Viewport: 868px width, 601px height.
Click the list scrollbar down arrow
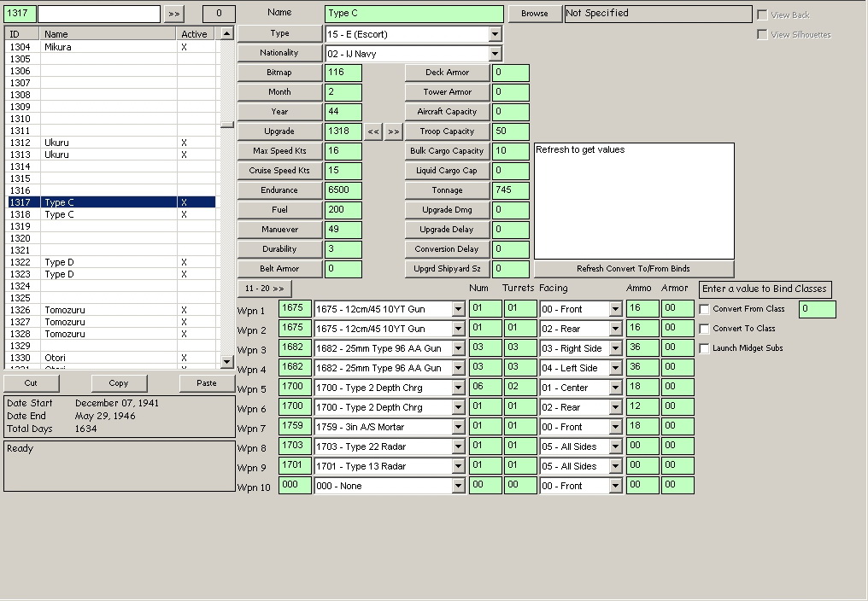click(x=227, y=362)
